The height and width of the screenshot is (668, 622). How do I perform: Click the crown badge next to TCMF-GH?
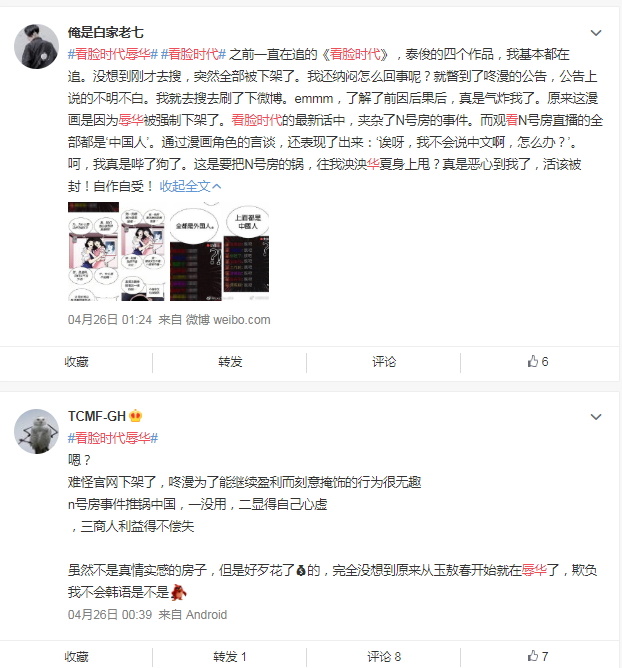click(x=135, y=416)
